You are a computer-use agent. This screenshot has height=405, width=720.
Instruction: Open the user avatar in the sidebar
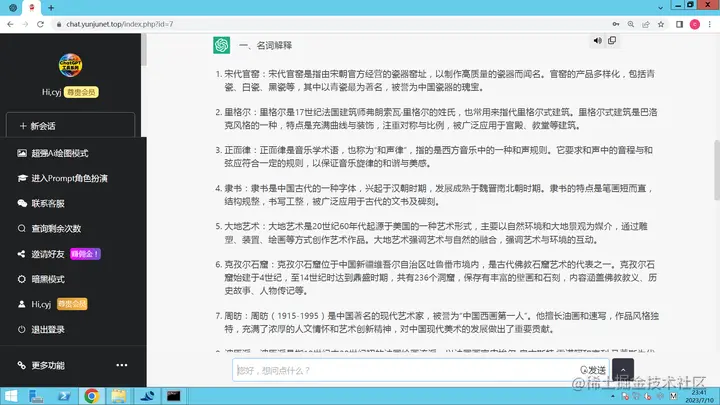pyautogui.click(x=70, y=65)
